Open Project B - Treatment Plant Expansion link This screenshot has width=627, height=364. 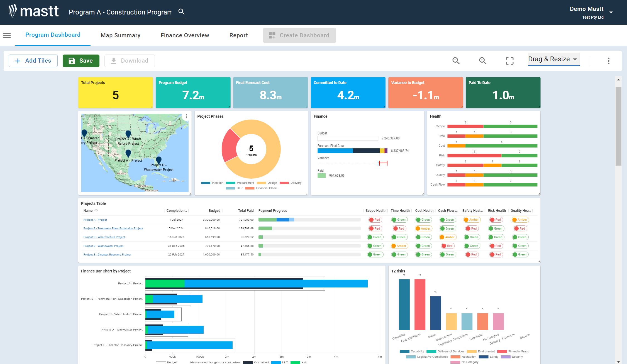(113, 228)
